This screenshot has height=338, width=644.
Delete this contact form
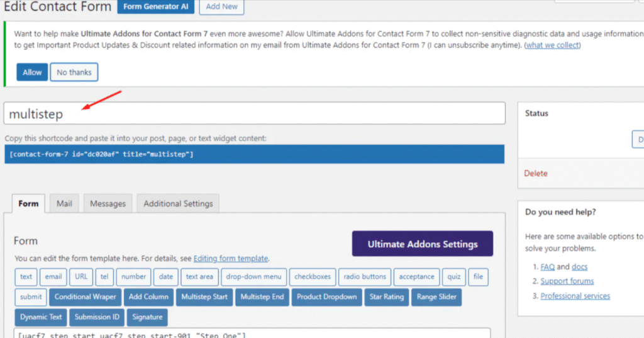point(536,174)
